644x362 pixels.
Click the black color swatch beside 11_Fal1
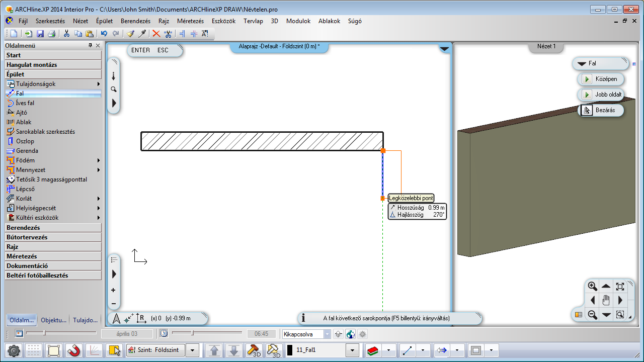coord(289,350)
